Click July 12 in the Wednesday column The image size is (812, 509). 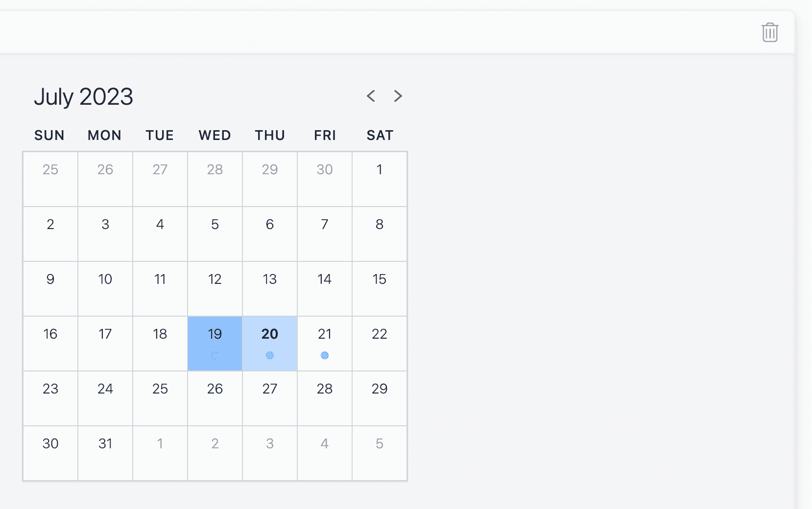tap(215, 288)
